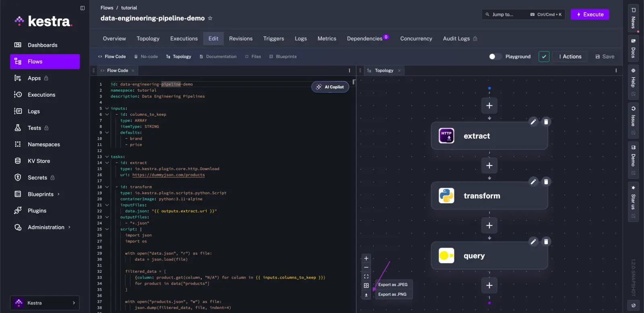Edit the transform task node
The width and height of the screenshot is (644, 313).
tap(533, 181)
